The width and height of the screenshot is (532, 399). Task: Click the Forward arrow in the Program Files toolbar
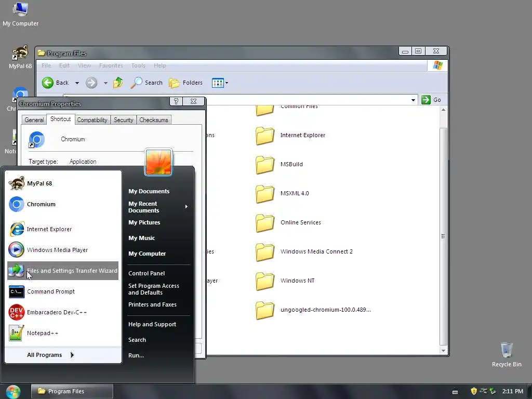point(91,83)
